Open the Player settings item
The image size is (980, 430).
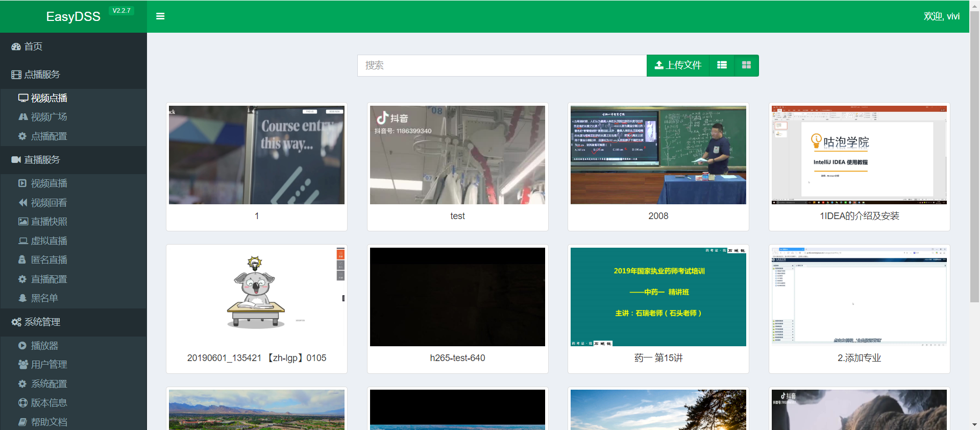(44, 346)
